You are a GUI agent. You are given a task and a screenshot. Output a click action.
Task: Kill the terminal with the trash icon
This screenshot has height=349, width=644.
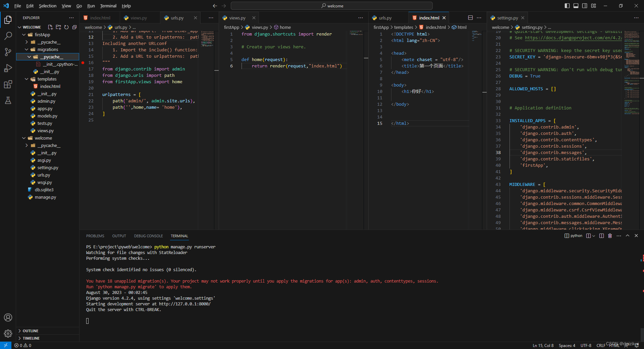click(x=610, y=236)
